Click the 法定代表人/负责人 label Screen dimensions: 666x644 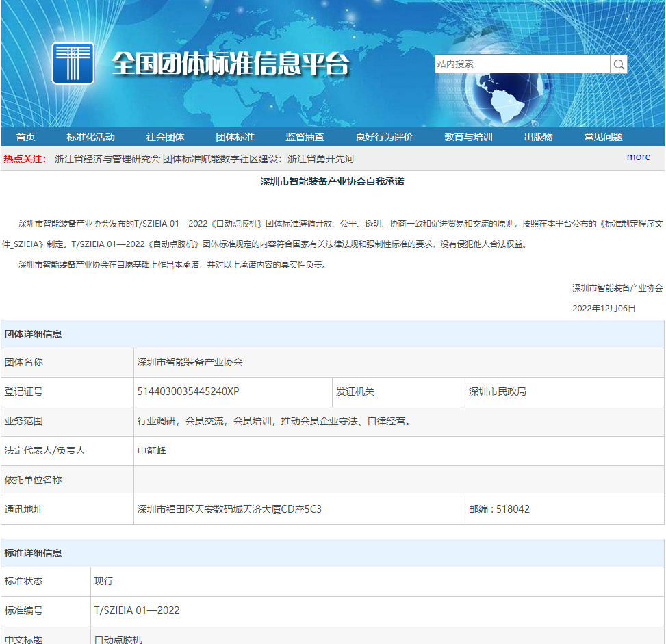(x=44, y=450)
